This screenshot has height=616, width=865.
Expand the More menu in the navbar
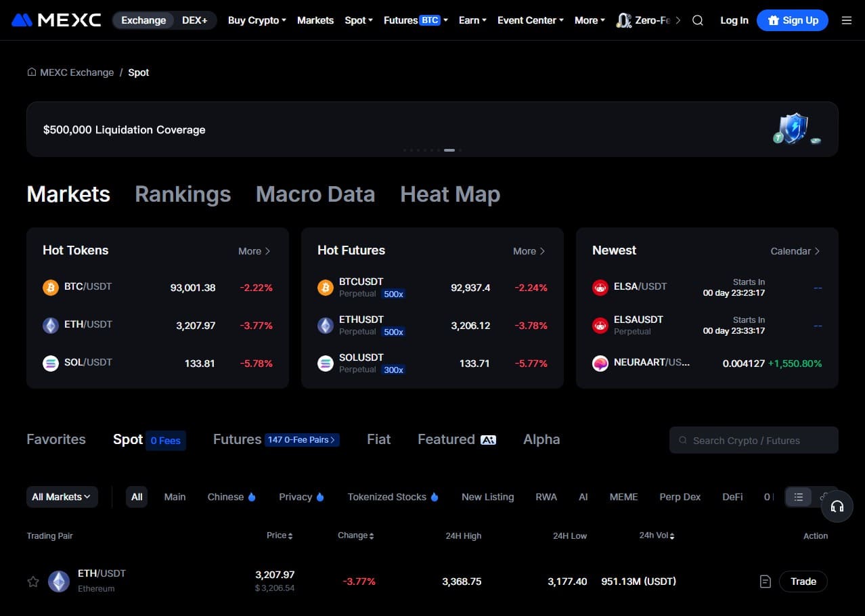coord(588,20)
